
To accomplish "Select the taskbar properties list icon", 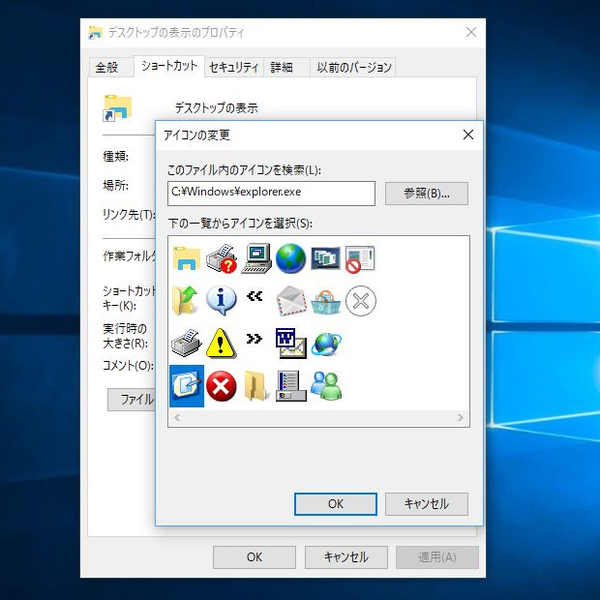I will point(291,386).
